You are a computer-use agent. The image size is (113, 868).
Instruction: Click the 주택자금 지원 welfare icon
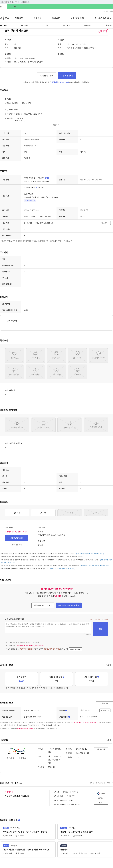coord(14,370)
